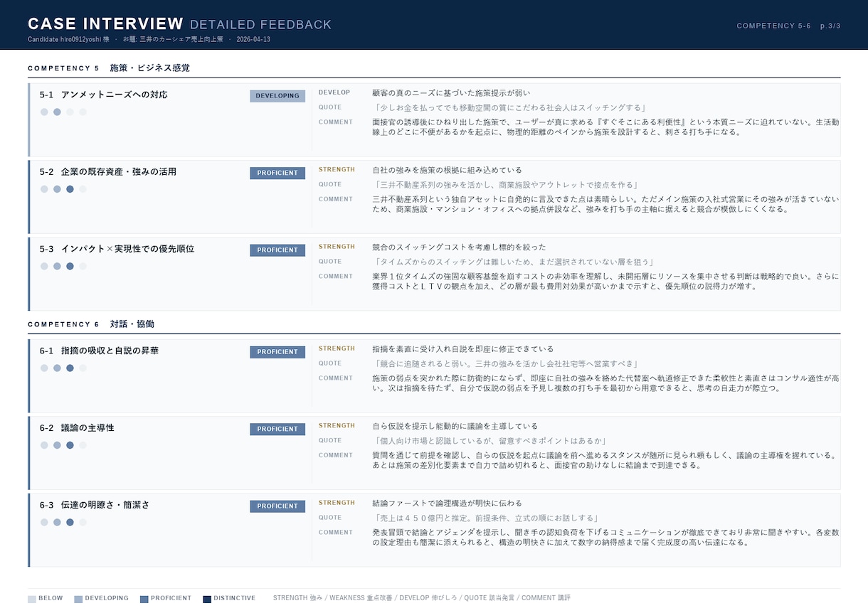The image size is (868, 613).
Task: Click the rating dots under 6-2 議論の主導性
Action: click(63, 445)
